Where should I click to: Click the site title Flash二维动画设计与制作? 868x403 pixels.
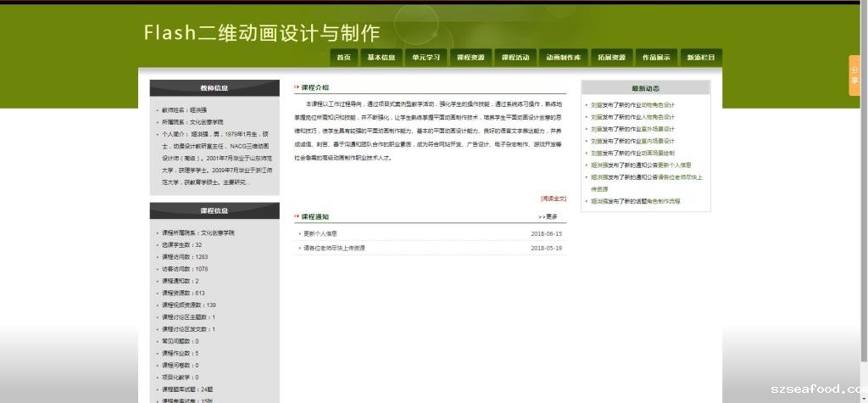point(262,33)
